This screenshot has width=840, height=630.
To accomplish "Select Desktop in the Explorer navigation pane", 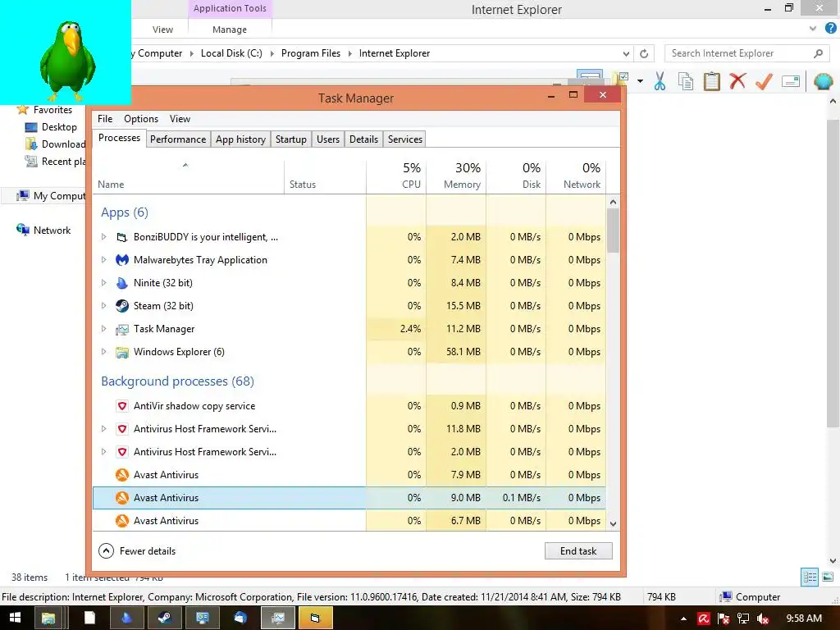I will tap(59, 127).
